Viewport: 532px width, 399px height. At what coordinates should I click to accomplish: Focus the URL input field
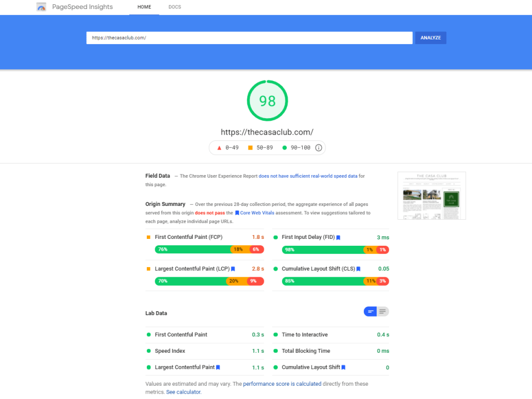(250, 38)
